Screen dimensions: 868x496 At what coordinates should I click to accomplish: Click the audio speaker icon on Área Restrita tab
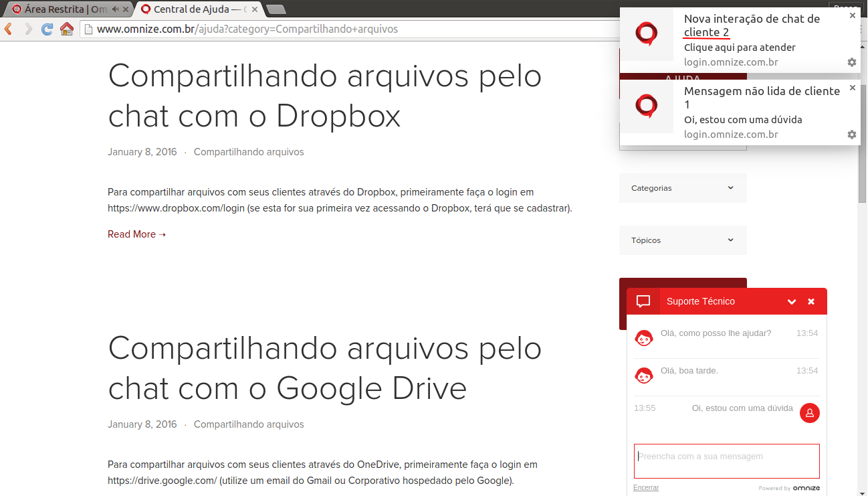click(115, 9)
